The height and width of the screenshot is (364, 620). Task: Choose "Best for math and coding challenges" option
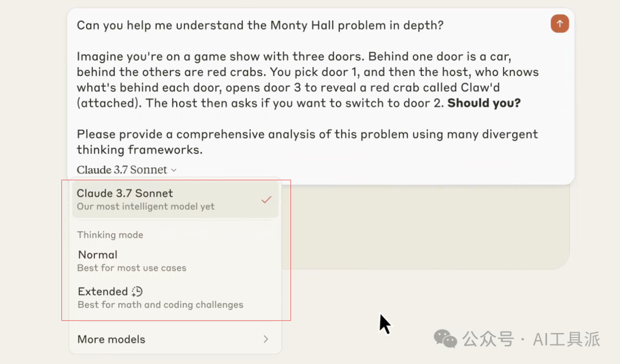point(160,305)
